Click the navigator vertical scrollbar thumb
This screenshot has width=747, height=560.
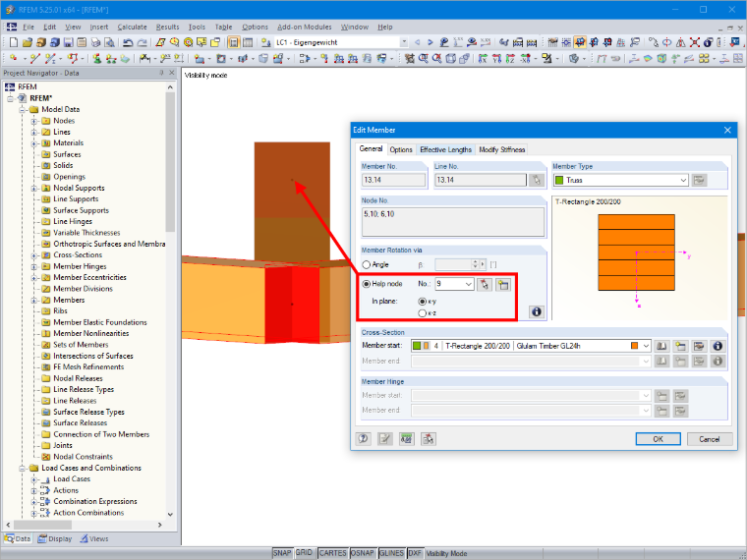point(170,162)
